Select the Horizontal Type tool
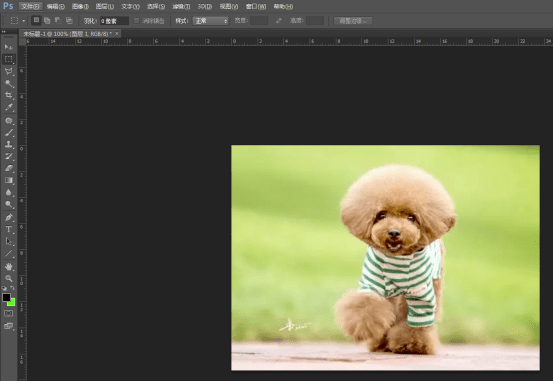553x382 pixels. (x=8, y=229)
